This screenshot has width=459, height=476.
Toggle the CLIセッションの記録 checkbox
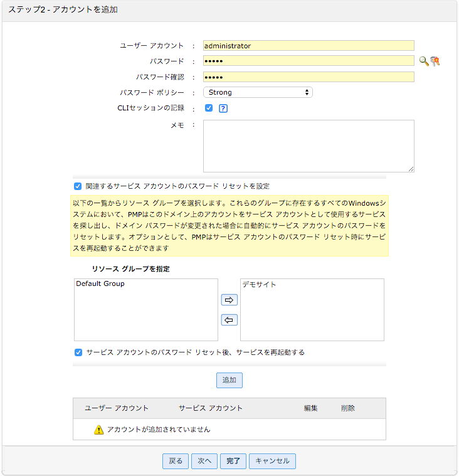(209, 108)
